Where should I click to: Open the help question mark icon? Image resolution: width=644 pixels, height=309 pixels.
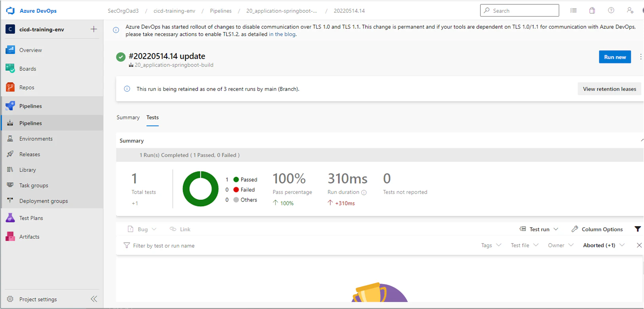611,11
